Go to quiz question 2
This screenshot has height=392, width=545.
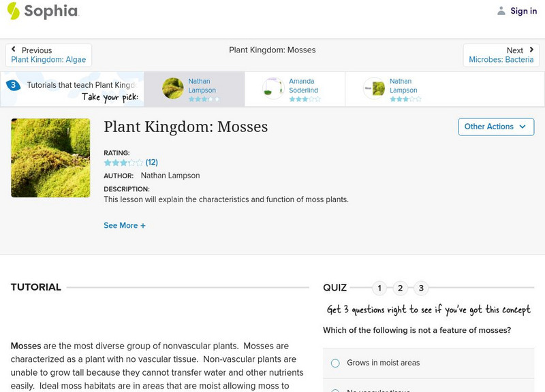click(x=401, y=289)
